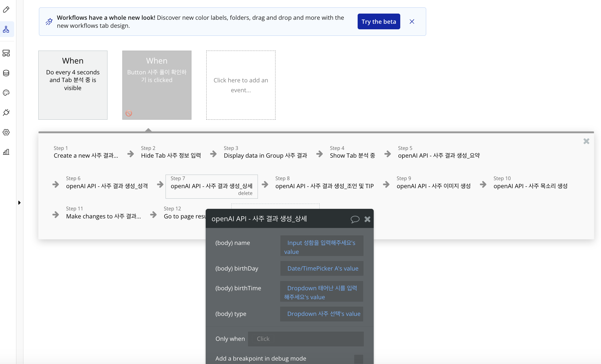The image size is (601, 364).
Task: Open the Backend workflows icon in the sidebar
Action: coord(6,53)
